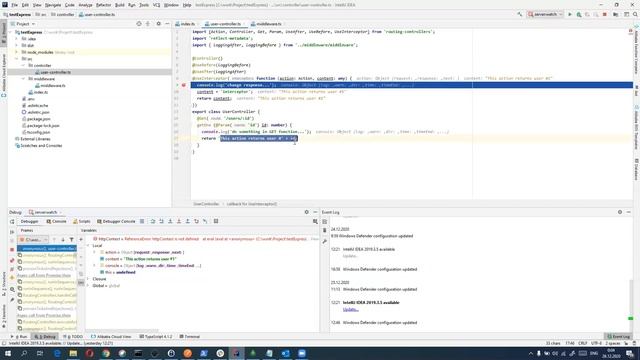Image resolution: width=640 pixels, height=360 pixels.
Task: Clear Event Log with trash icon
Action: [x=325, y=231]
